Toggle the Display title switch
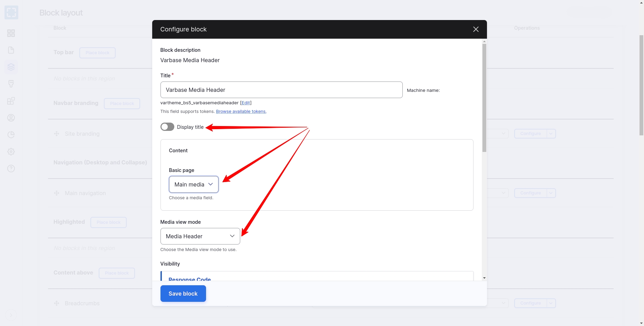 tap(167, 127)
